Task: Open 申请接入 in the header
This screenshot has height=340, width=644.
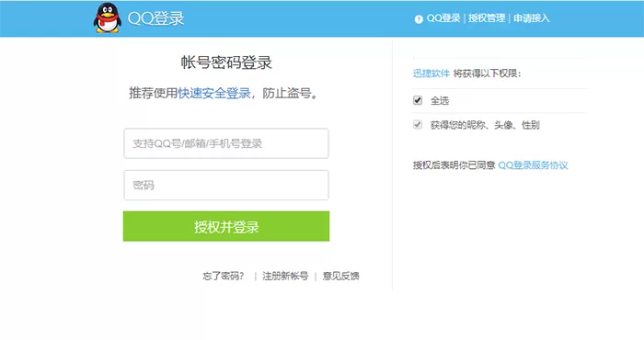Action: click(x=532, y=18)
